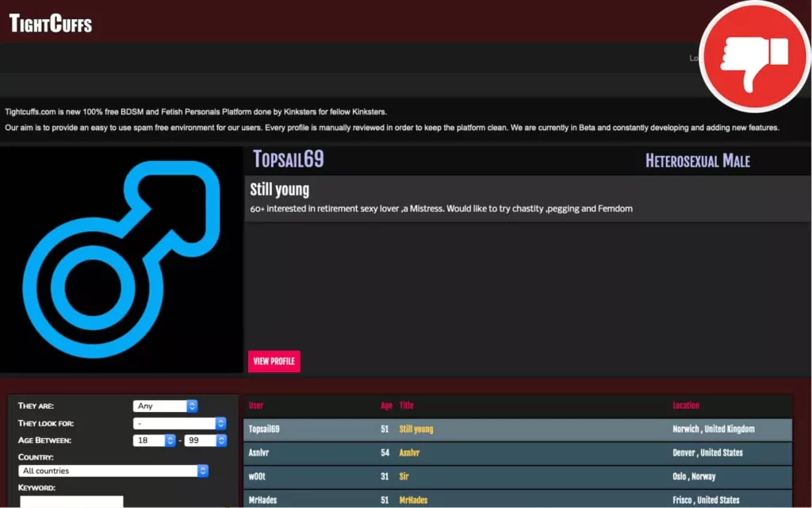Sort the list by User column
The image size is (812, 508).
pyautogui.click(x=256, y=406)
